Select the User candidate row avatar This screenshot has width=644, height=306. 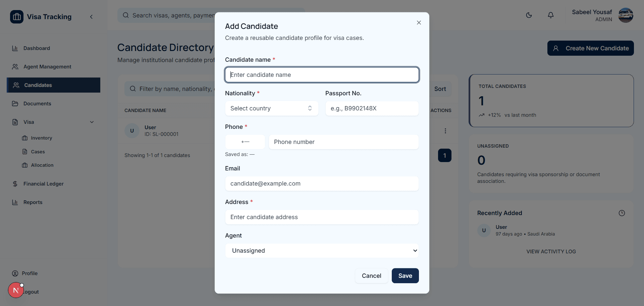point(132,131)
